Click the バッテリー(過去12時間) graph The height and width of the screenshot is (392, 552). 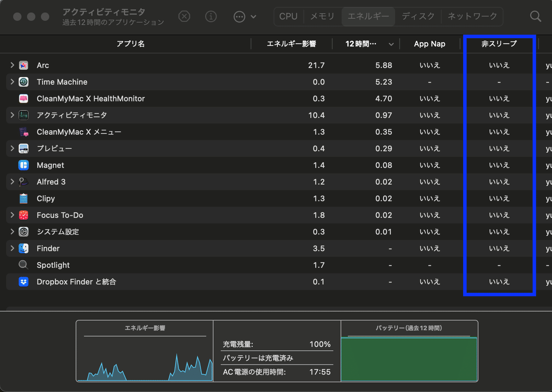tap(409, 358)
